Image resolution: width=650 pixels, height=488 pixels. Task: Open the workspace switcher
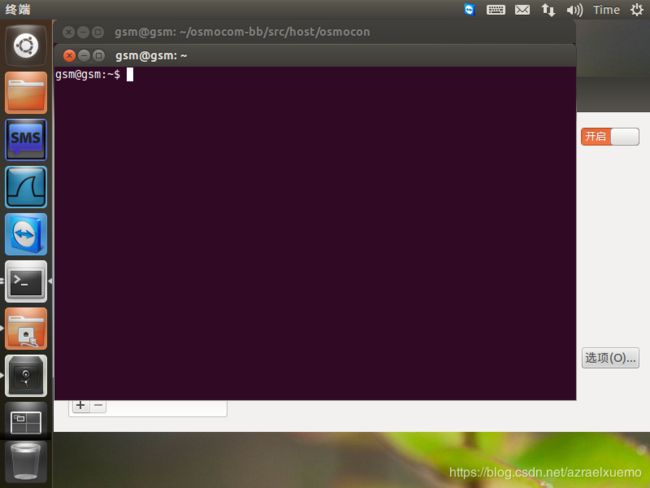(26, 422)
